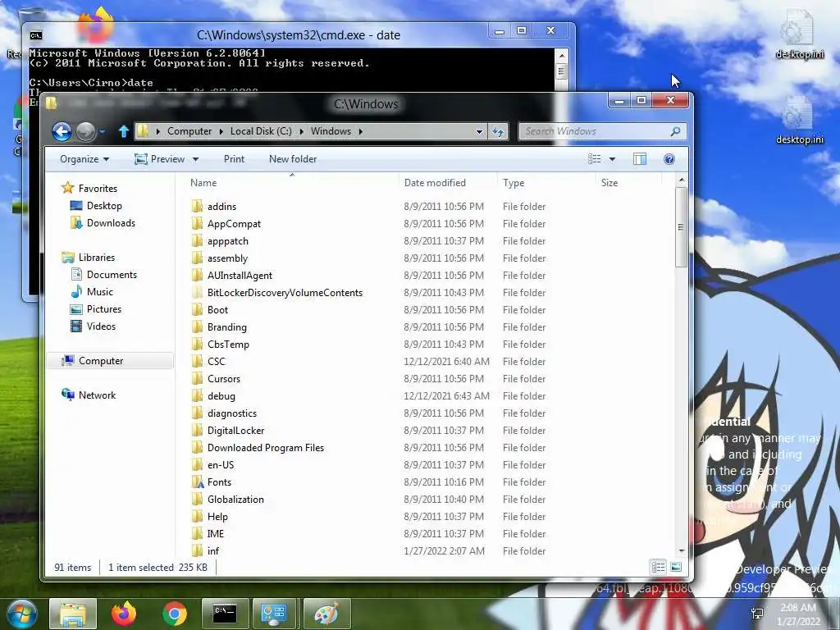The width and height of the screenshot is (840, 630).
Task: Expand the address bar history dropdown
Action: click(x=479, y=131)
